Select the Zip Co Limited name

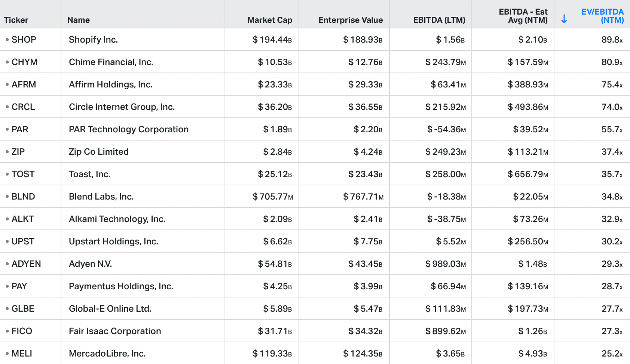tap(99, 152)
